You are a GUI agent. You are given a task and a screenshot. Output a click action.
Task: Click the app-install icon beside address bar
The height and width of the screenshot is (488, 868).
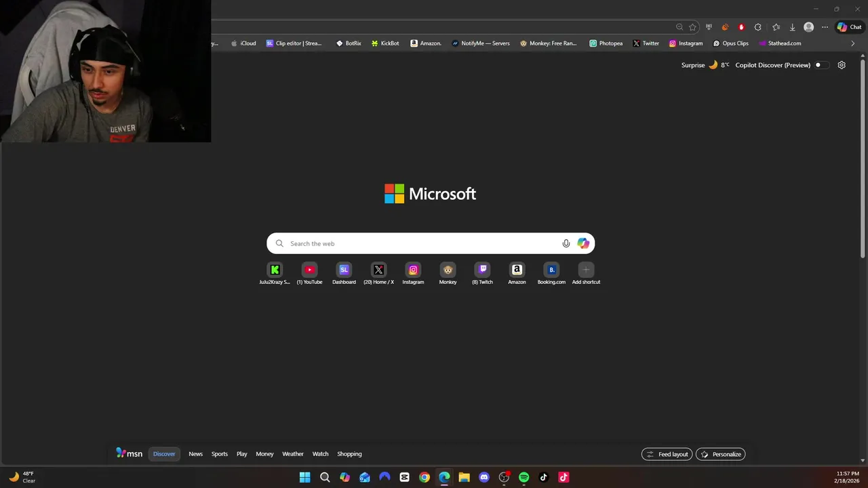click(x=709, y=27)
